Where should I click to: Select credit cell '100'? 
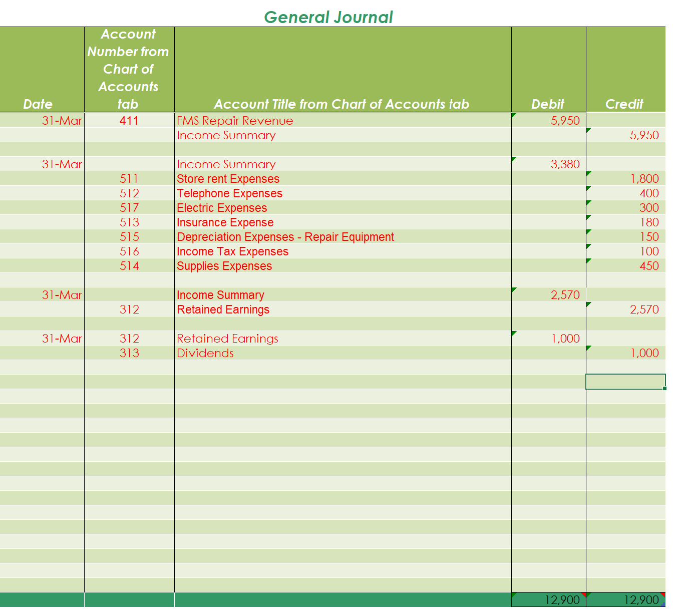tap(626, 251)
